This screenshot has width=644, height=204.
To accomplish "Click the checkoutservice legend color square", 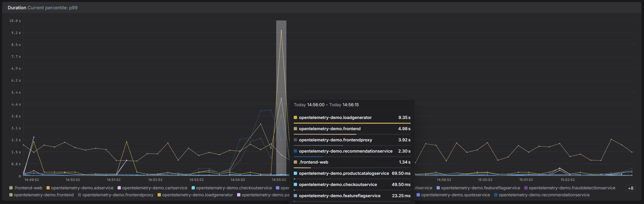I will [x=193, y=188].
